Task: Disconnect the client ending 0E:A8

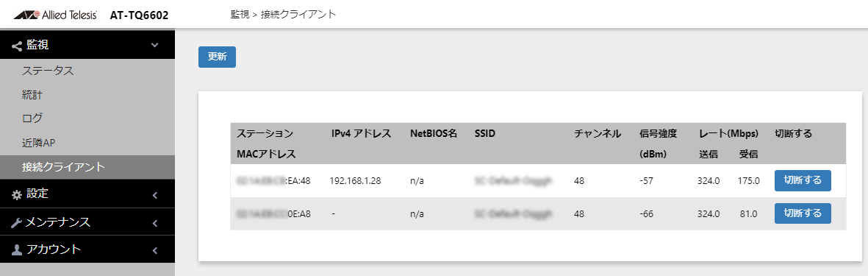Action: (803, 213)
